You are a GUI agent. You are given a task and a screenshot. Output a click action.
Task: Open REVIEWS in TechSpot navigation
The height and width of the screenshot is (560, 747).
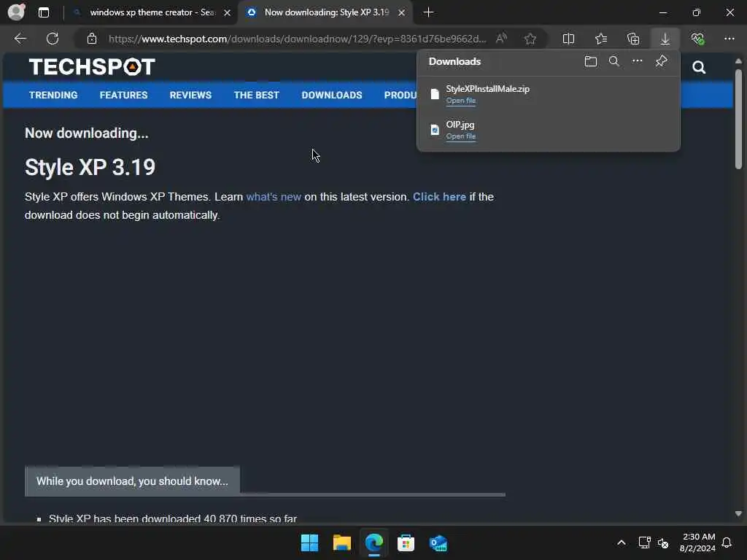pos(190,95)
